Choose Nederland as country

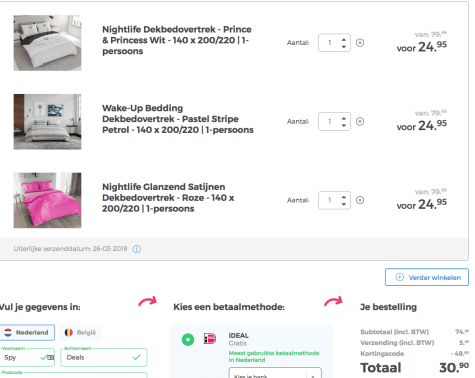27,332
